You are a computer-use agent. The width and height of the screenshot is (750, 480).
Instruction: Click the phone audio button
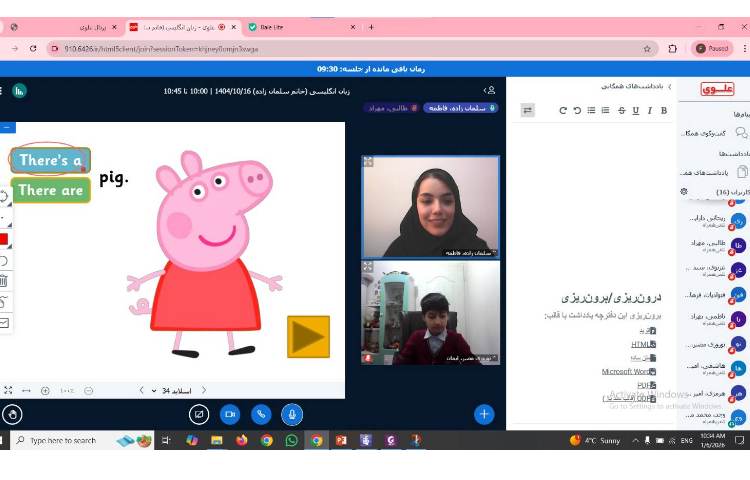click(261, 414)
